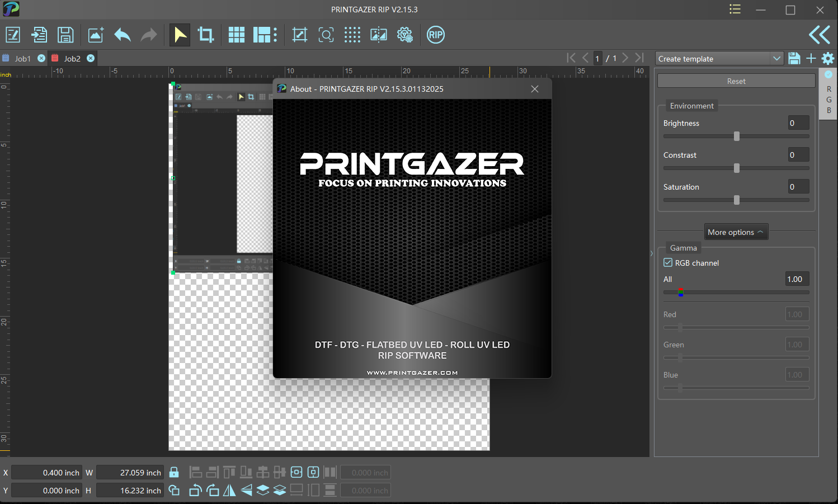Click the mirror image compare icon
This screenshot has width=838, height=504.
pos(379,35)
